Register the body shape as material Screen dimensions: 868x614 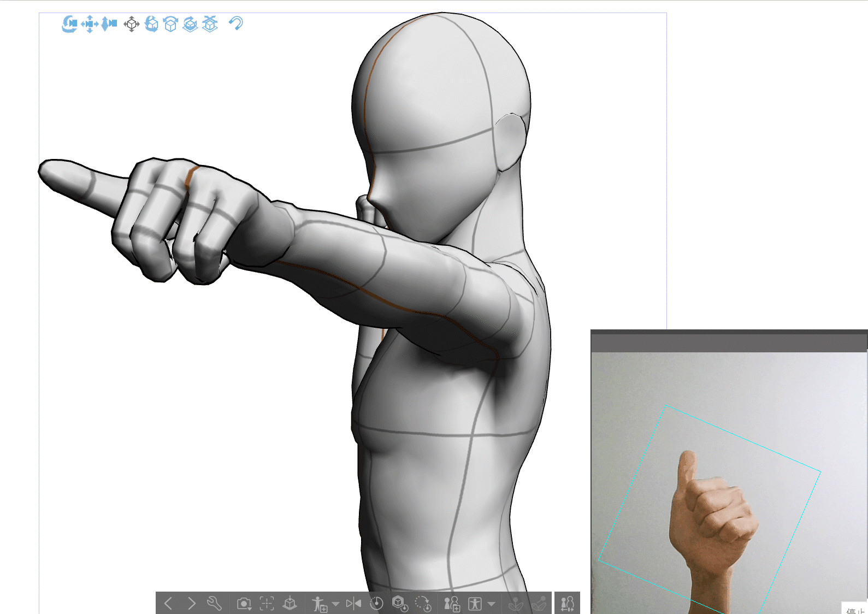coord(452,604)
